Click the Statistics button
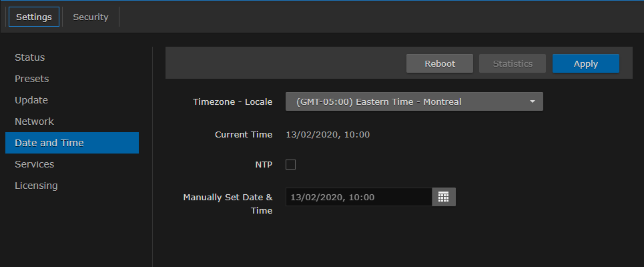 [x=513, y=63]
